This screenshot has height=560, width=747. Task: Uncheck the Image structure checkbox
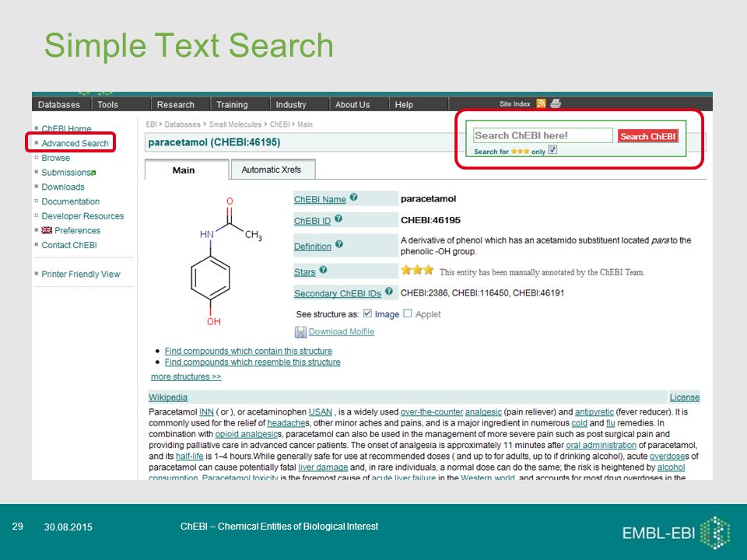[366, 313]
